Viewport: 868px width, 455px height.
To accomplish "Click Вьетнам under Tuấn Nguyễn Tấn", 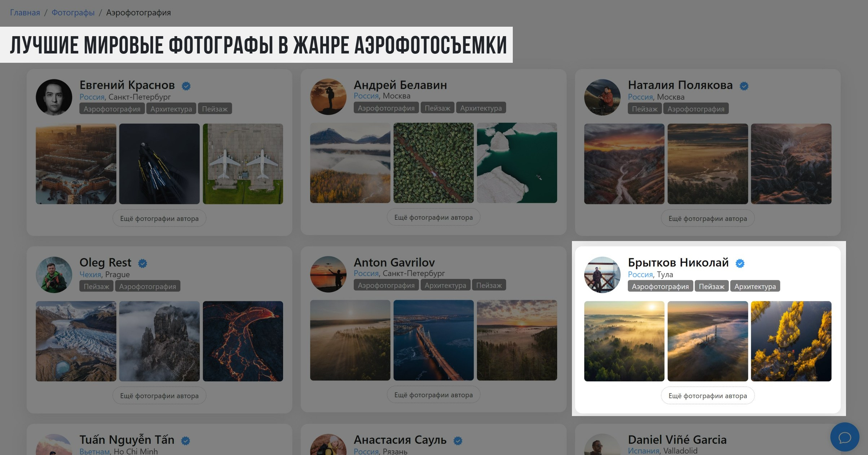I will pos(94,451).
